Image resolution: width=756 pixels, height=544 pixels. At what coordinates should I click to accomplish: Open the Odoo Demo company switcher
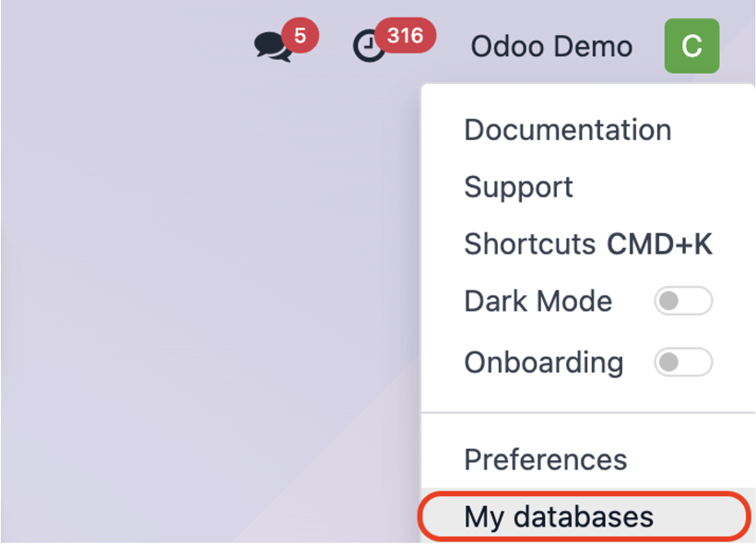[551, 46]
